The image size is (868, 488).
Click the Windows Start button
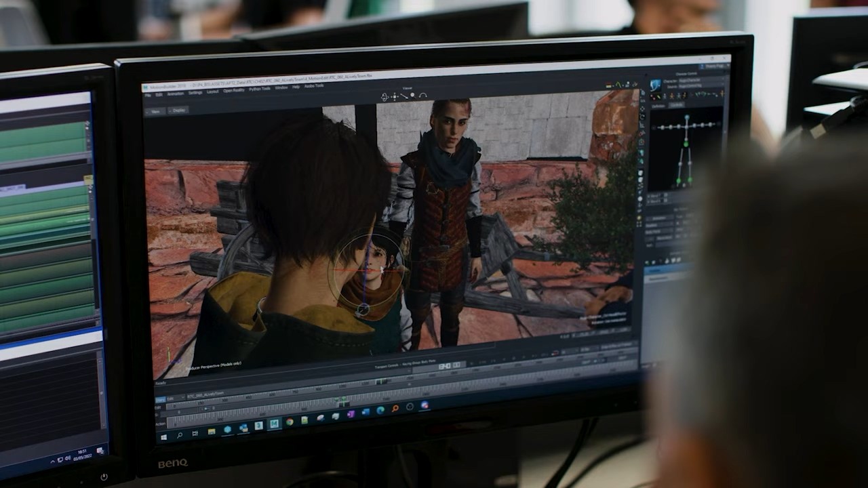[x=163, y=437]
